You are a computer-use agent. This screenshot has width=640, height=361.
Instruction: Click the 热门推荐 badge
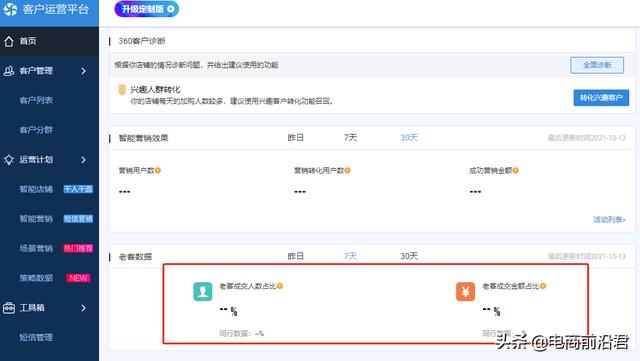[x=78, y=248]
